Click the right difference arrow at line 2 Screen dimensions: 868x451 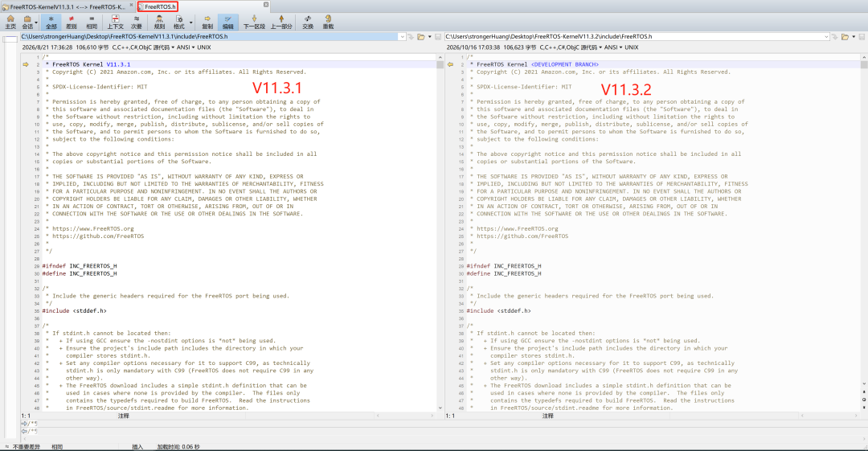450,64
